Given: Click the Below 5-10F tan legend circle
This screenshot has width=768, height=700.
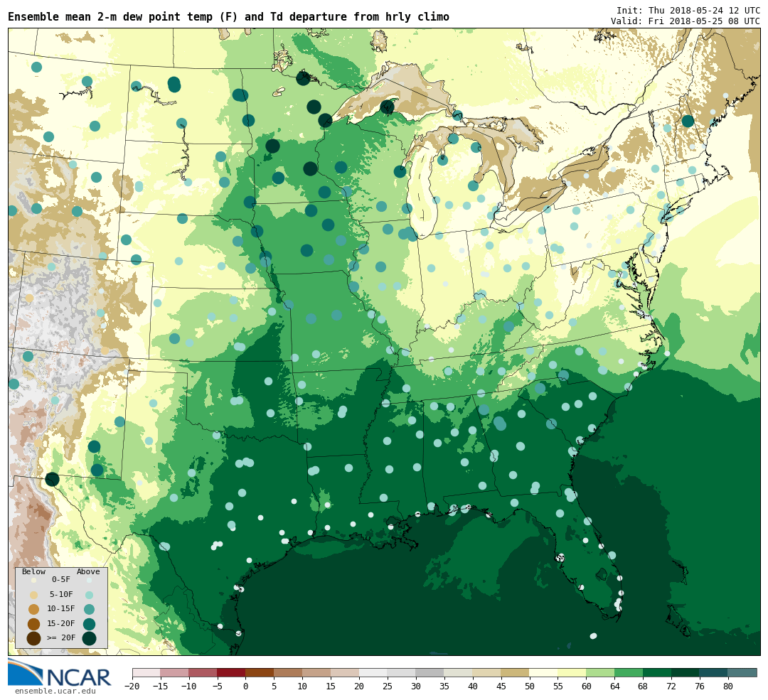Looking at the screenshot, I should [34, 595].
